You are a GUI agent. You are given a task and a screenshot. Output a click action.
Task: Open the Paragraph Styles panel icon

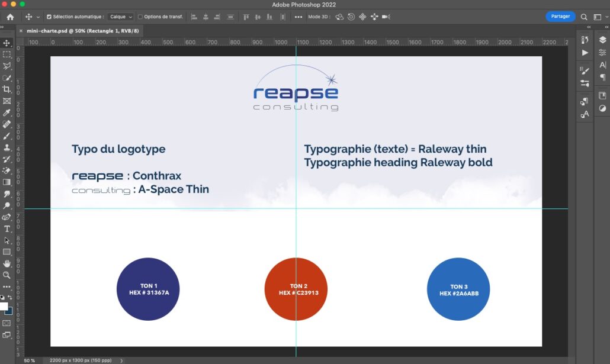[x=585, y=101]
